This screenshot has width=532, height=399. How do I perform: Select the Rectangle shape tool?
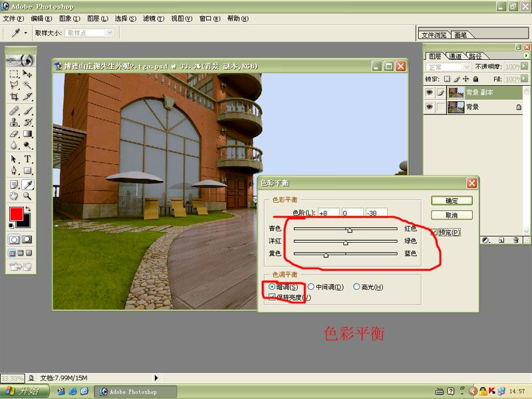(x=27, y=170)
